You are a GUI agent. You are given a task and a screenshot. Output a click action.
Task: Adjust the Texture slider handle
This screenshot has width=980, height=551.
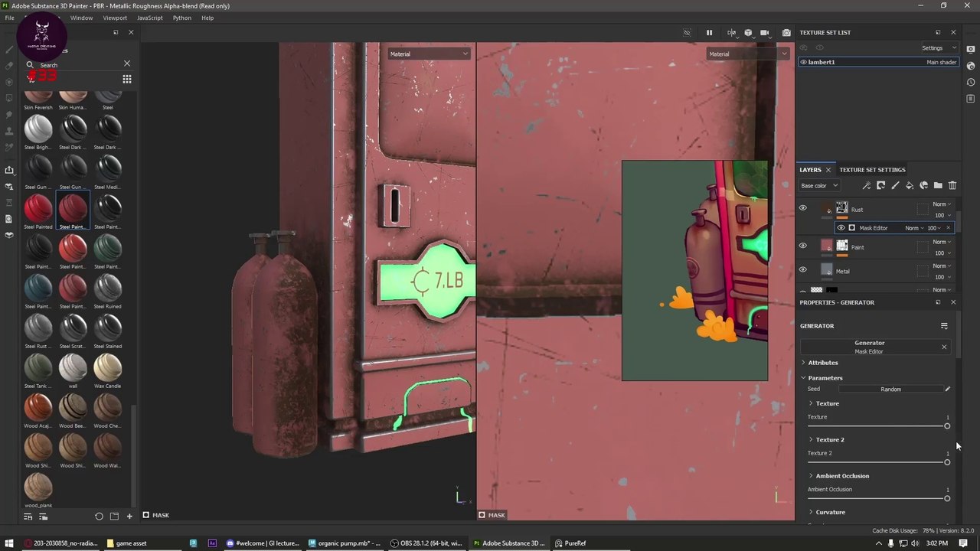pyautogui.click(x=947, y=426)
